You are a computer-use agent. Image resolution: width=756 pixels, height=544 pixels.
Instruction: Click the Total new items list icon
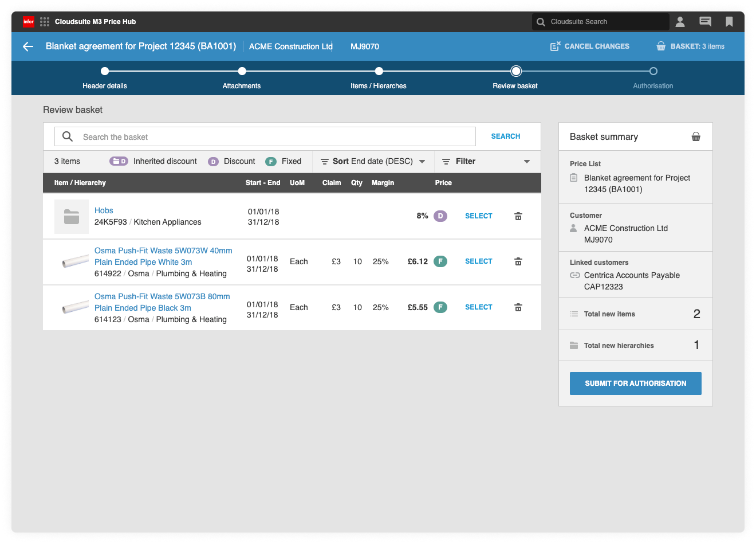[574, 314]
